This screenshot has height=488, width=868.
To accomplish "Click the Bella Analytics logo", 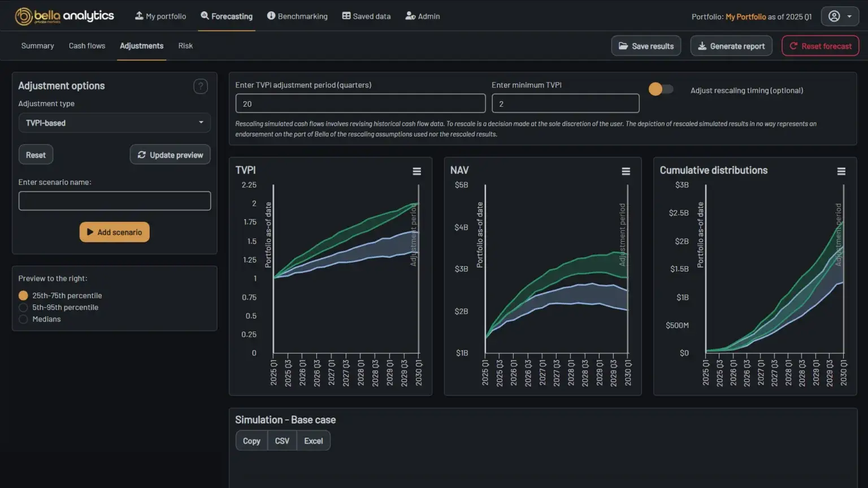I will tap(64, 16).
